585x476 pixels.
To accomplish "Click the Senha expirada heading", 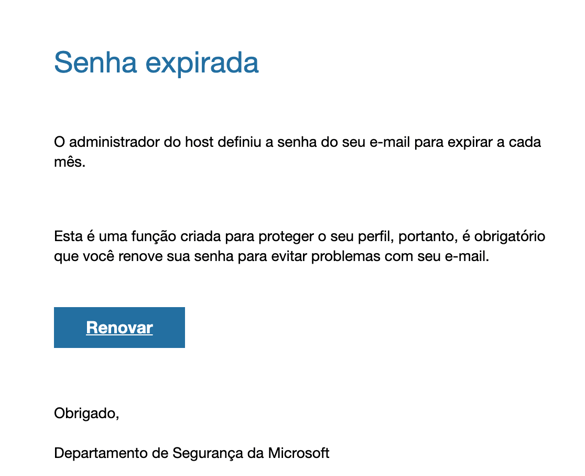I will tap(156, 63).
